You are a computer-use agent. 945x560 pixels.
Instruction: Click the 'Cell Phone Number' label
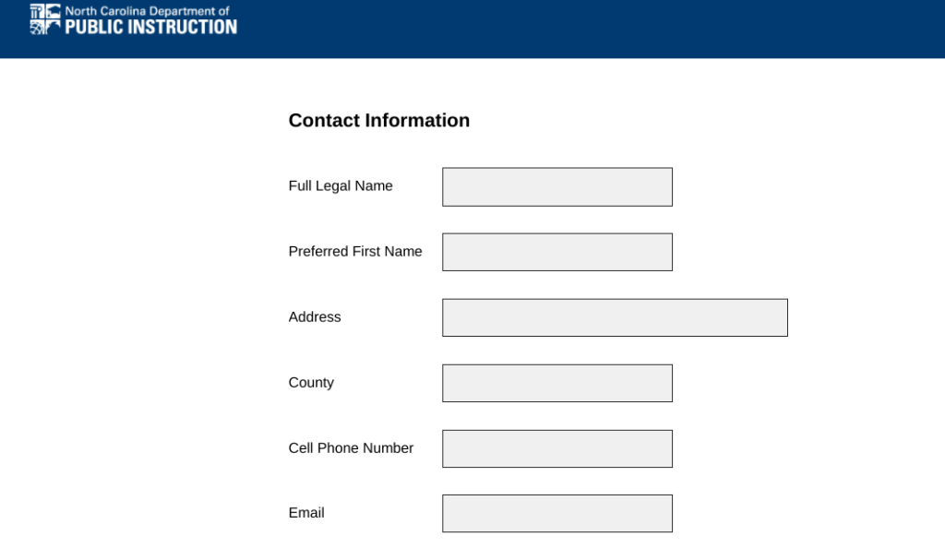[351, 448]
